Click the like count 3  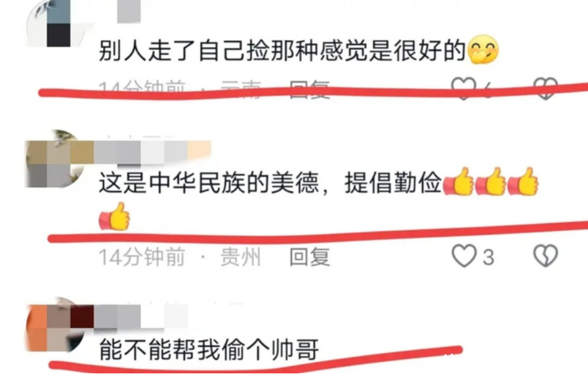tap(488, 257)
